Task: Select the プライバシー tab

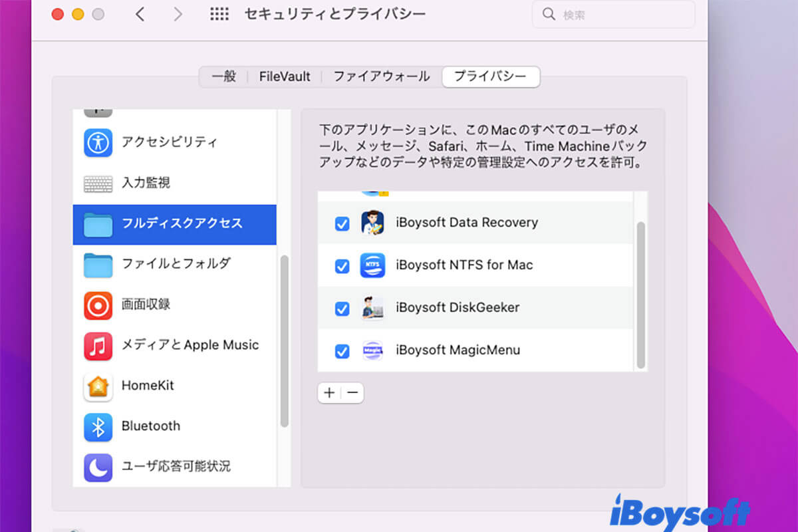Action: pyautogui.click(x=491, y=76)
